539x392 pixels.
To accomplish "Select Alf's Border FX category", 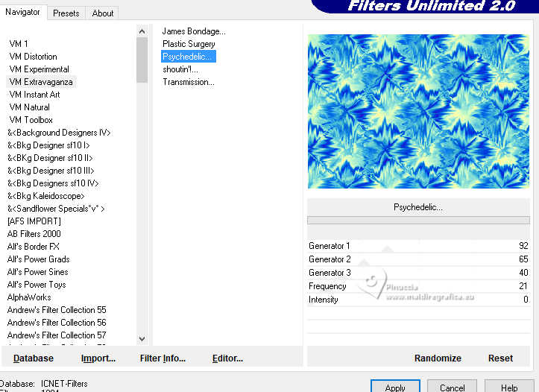I will tap(33, 247).
